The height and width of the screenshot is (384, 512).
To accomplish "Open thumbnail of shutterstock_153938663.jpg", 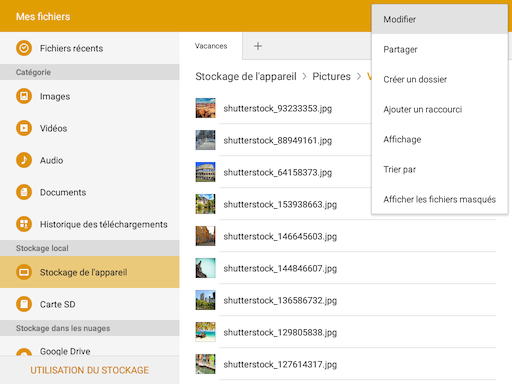I will click(x=205, y=204).
